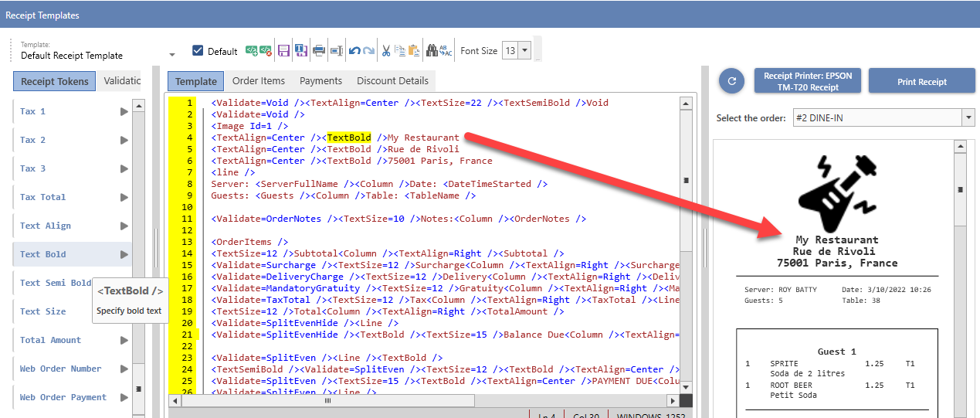The height and width of the screenshot is (418, 980).
Task: Undo the last edit
Action: pos(354,51)
